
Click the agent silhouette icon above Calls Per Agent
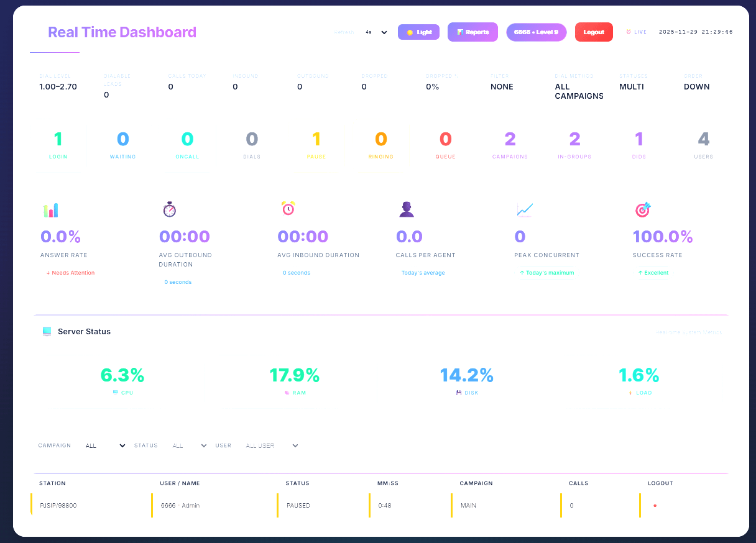pyautogui.click(x=407, y=209)
